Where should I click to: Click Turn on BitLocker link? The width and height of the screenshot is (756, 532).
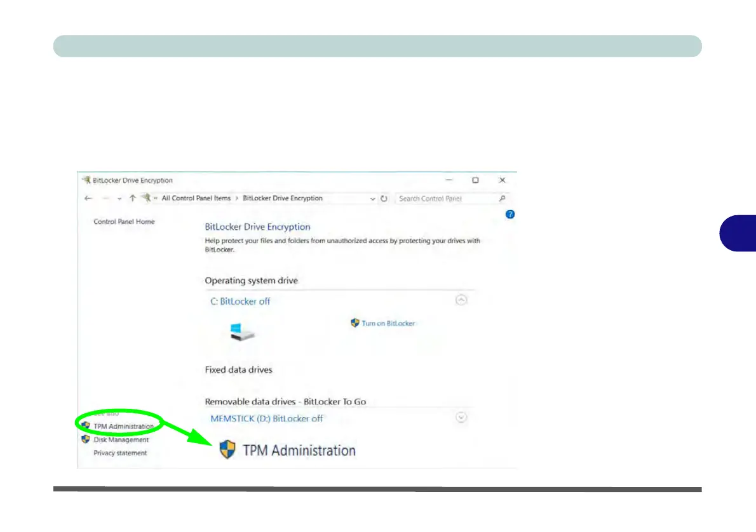(388, 323)
